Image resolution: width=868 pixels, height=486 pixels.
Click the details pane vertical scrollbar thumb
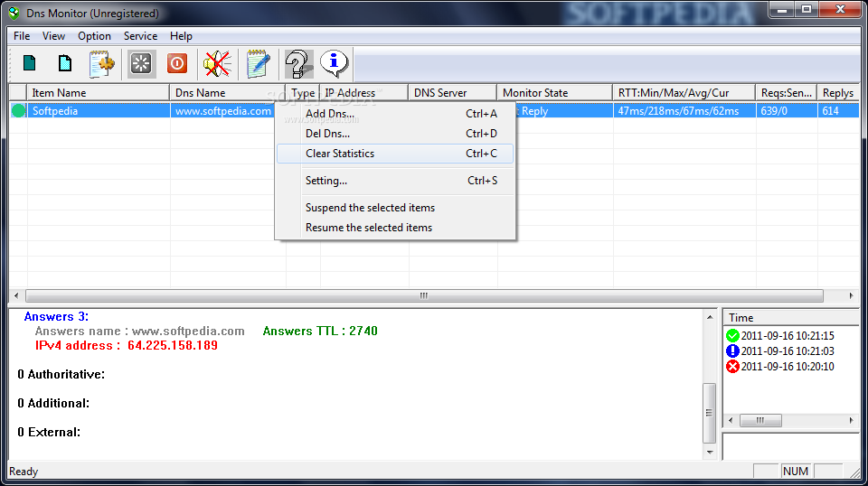pyautogui.click(x=710, y=413)
